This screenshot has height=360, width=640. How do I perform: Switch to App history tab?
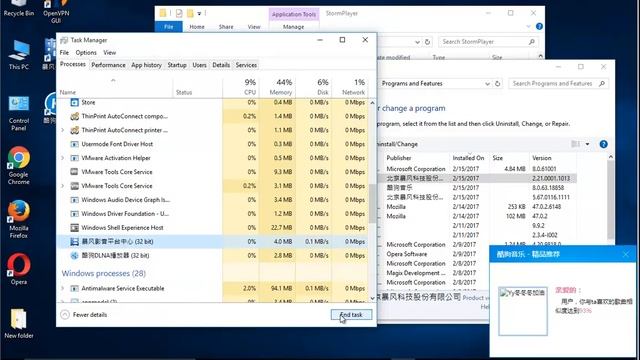(x=146, y=65)
